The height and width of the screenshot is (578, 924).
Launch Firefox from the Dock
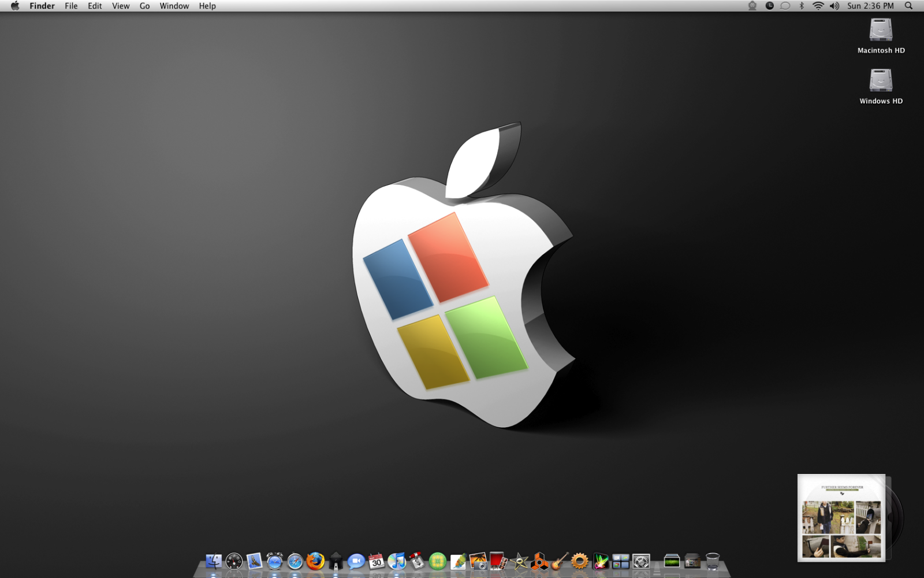(315, 561)
